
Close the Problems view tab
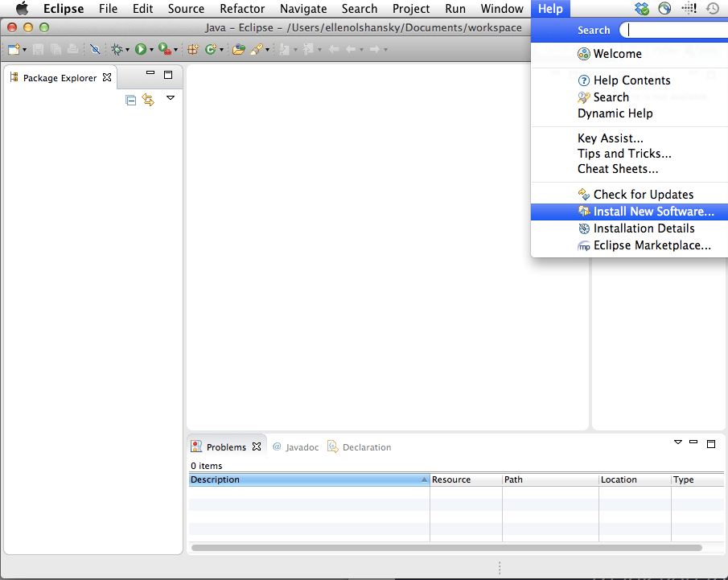tap(257, 446)
